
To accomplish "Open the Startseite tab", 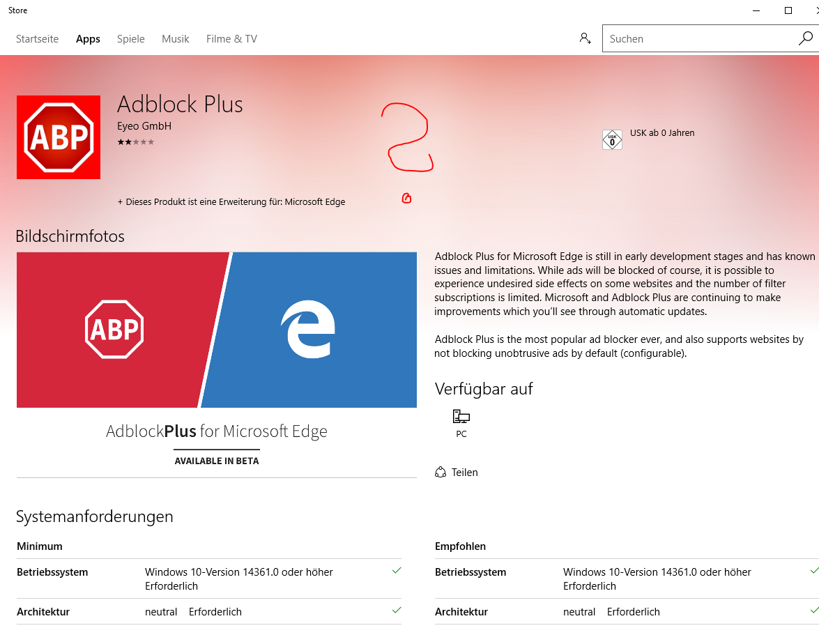I will (37, 38).
